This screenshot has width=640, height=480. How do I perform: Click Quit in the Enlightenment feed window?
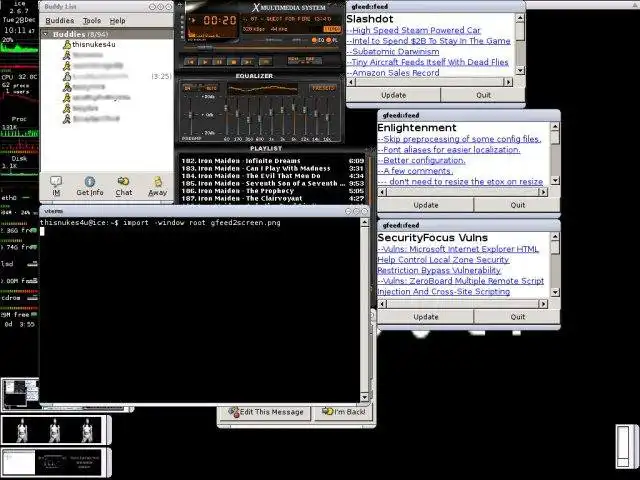518,205
